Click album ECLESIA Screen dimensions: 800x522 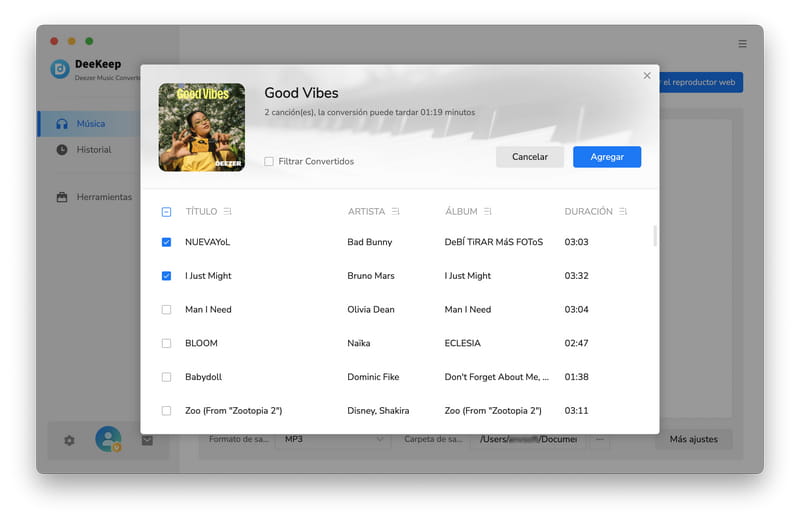pos(462,343)
